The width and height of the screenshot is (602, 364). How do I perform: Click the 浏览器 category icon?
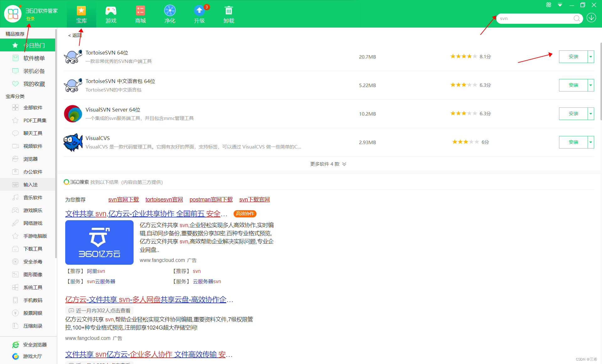(x=15, y=159)
